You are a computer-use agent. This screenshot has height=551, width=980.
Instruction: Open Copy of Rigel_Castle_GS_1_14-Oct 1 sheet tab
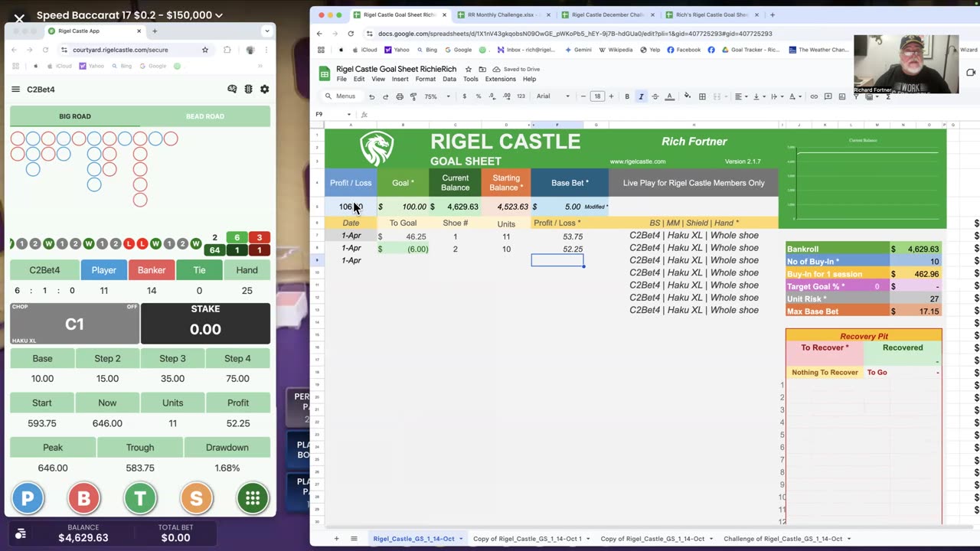[528, 539]
